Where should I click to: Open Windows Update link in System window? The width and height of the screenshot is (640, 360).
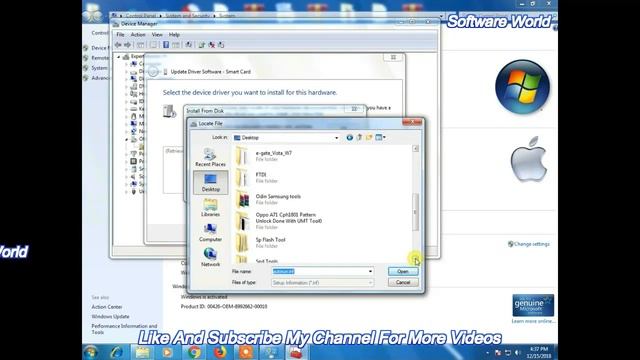pyautogui.click(x=110, y=317)
